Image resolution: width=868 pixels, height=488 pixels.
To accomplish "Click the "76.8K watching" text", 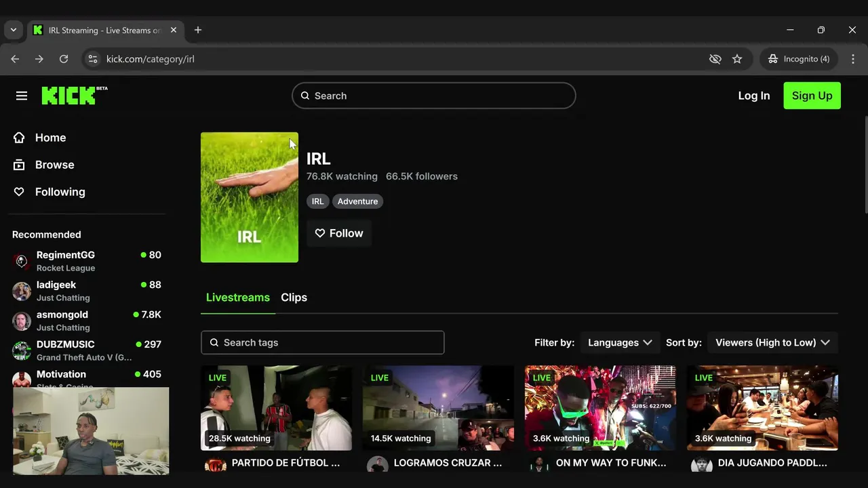I will [342, 176].
